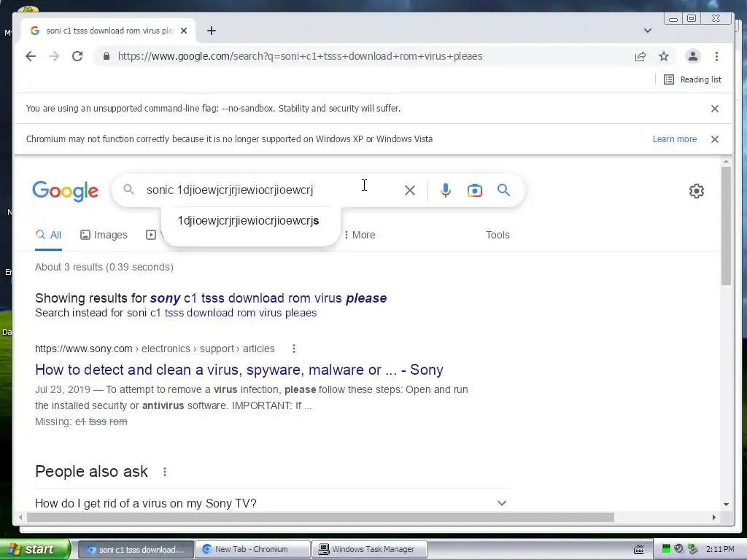Close the soni c1 tsss search tab

184,31
